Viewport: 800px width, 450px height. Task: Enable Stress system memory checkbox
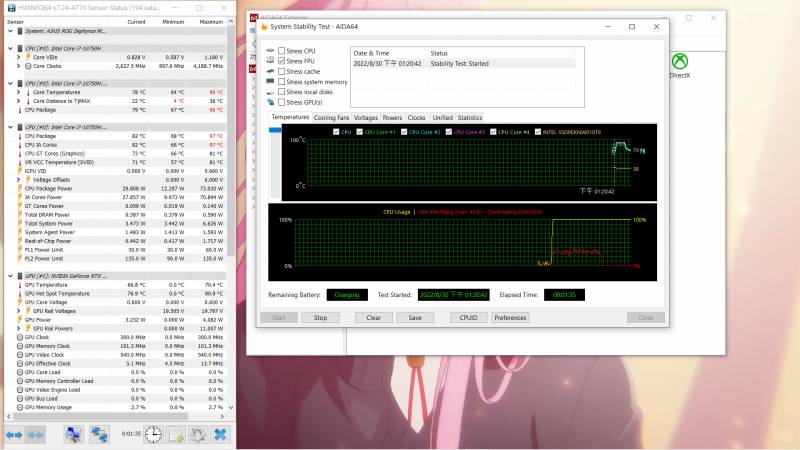[281, 82]
